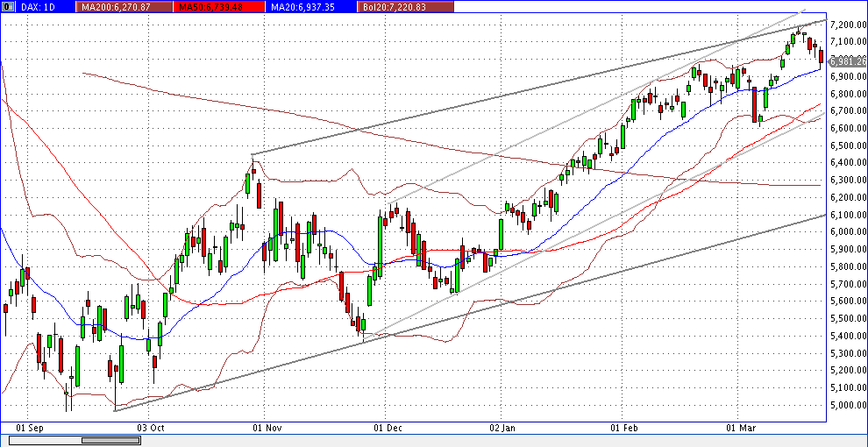Click the 01 Dec date label
Viewport: 868px width, 447px height.
point(388,428)
